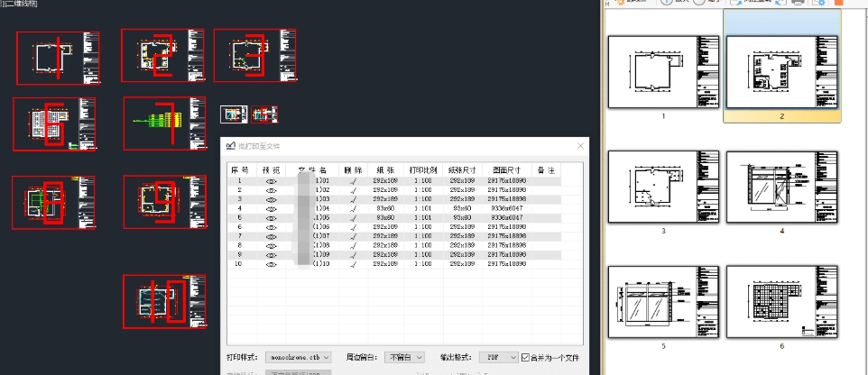This screenshot has width=868, height=375.
Task: Preview file 03 via its eye icon
Action: click(272, 199)
